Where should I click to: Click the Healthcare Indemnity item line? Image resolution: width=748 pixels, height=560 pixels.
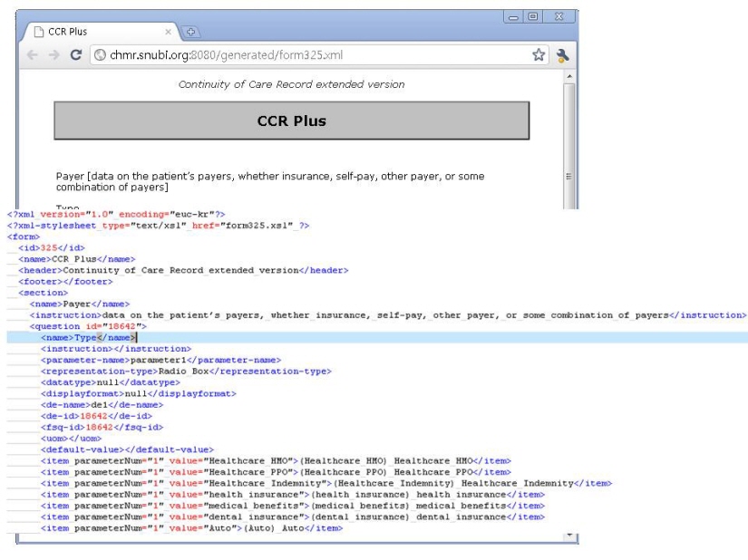coord(326,483)
